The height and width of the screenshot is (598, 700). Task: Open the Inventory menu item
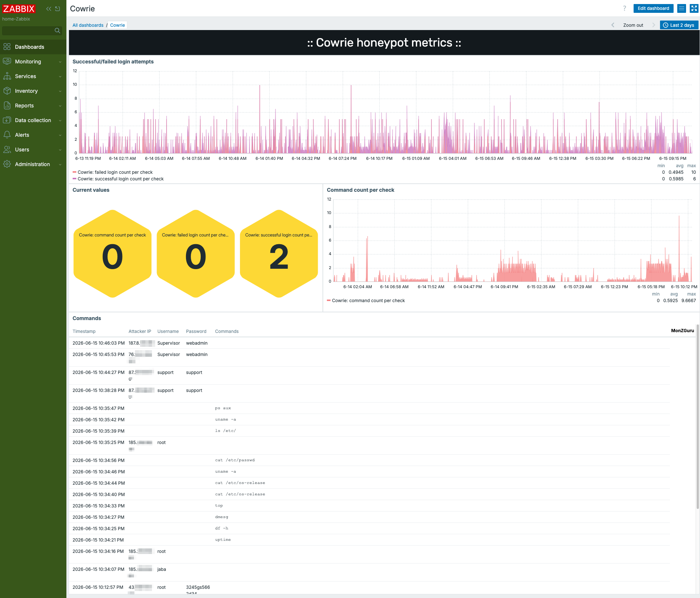coord(33,91)
